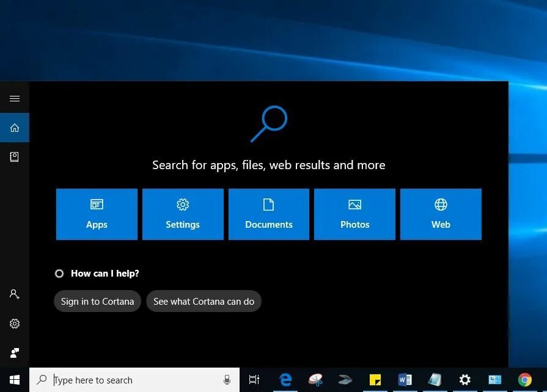
Task: Open Task View on the taskbar
Action: point(254,379)
